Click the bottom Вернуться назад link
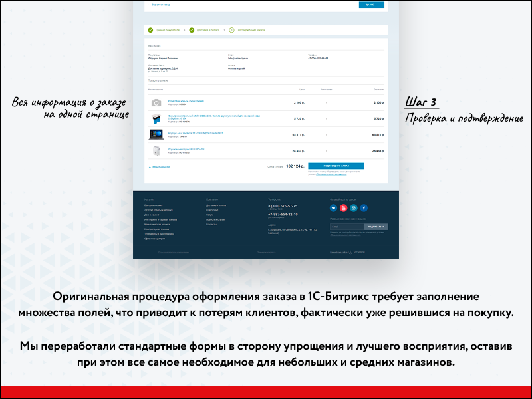The height and width of the screenshot is (399, 532). [160, 167]
